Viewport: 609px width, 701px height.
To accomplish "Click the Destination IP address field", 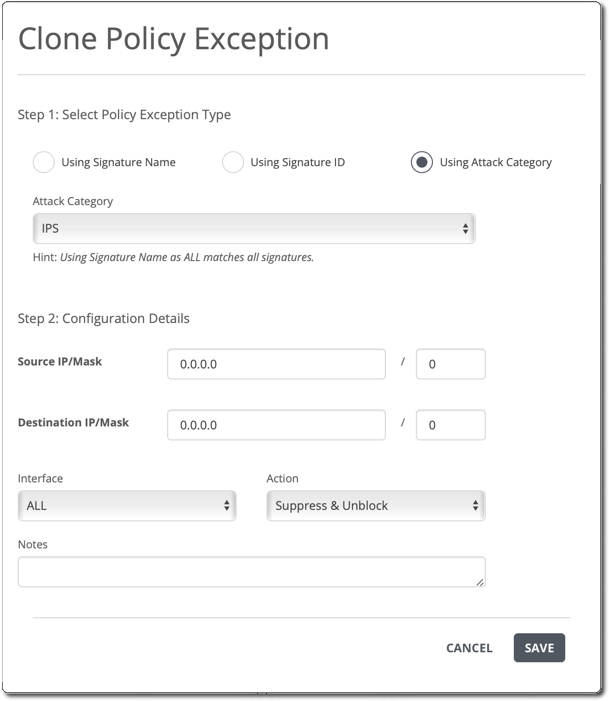I will (x=276, y=425).
